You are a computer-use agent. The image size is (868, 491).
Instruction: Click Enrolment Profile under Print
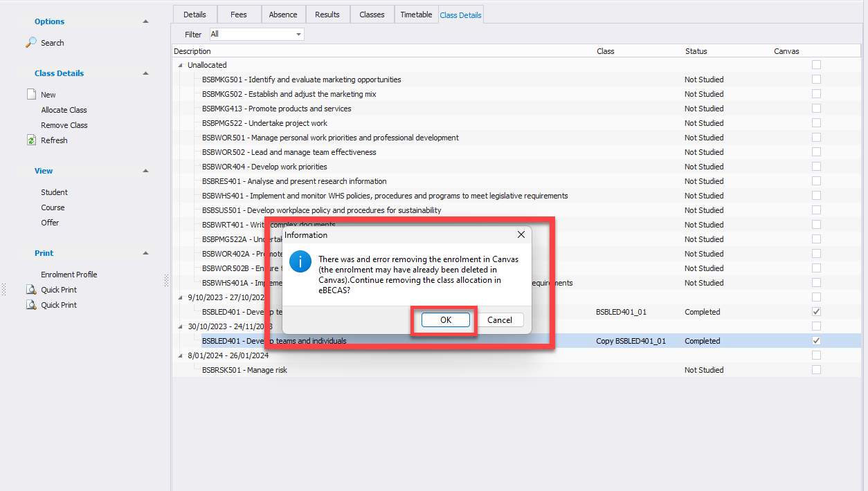click(x=69, y=275)
